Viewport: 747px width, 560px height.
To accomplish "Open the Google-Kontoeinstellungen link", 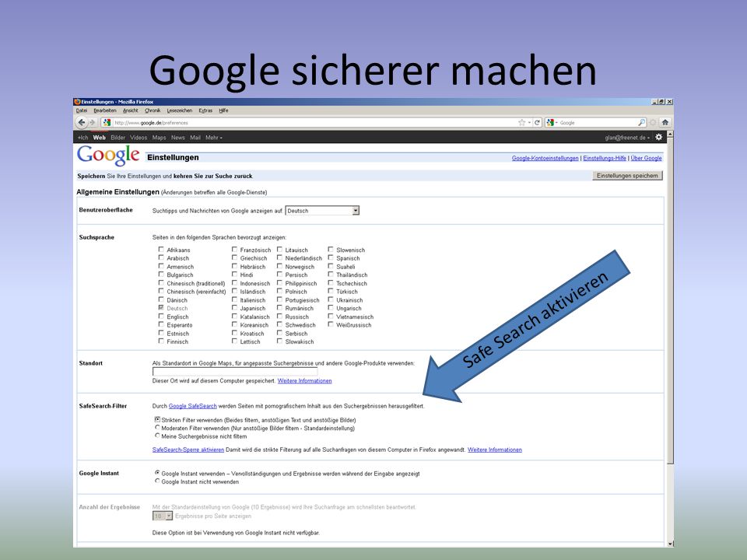I will 545,158.
